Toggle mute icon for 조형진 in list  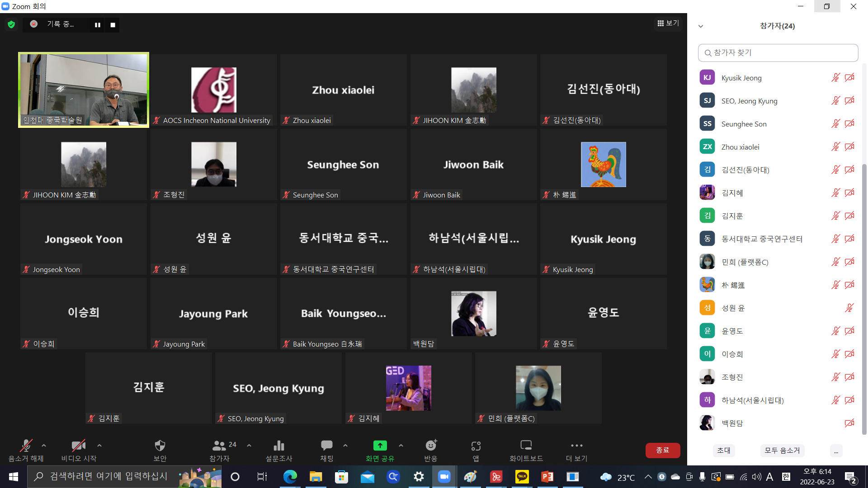(835, 377)
